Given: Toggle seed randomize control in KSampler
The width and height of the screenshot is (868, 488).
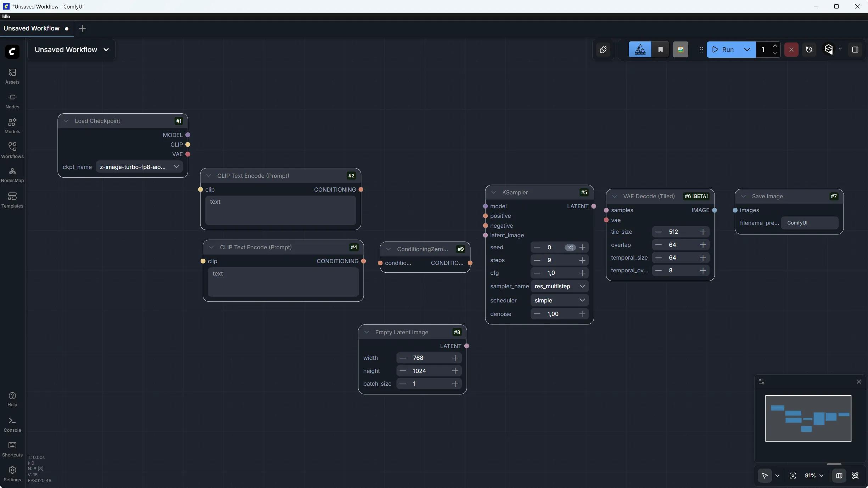Looking at the screenshot, I should (570, 248).
